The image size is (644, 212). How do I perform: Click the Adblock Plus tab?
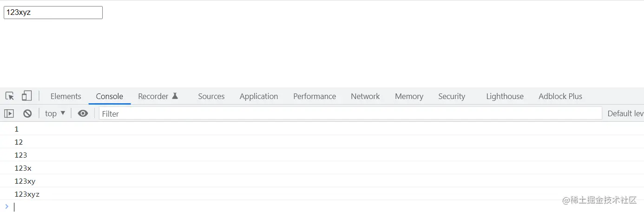[560, 96]
